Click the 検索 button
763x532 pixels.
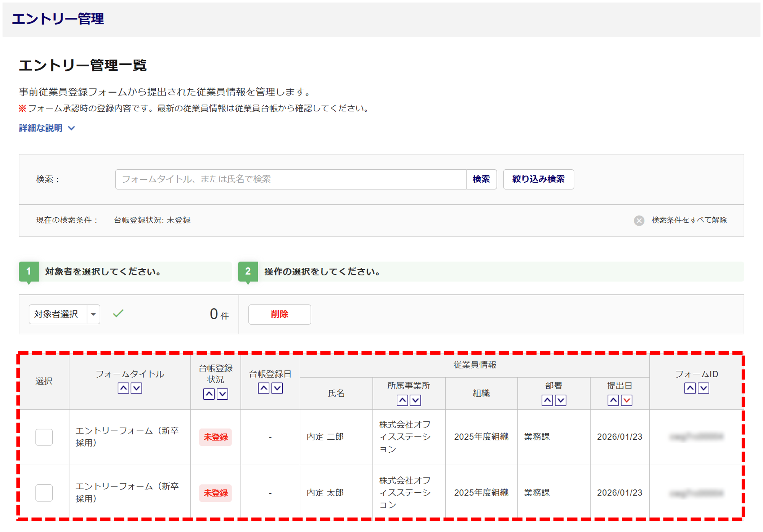pos(481,179)
